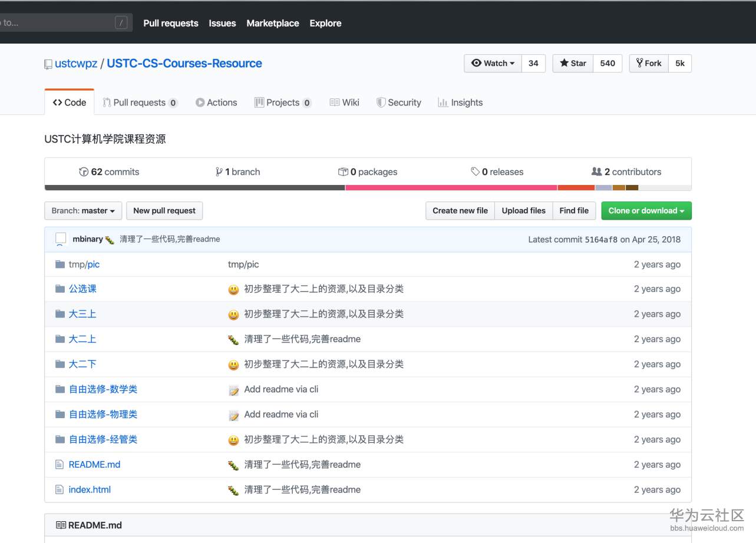Open the Actions tab
Screen dimensions: 756x543
[x=216, y=102]
